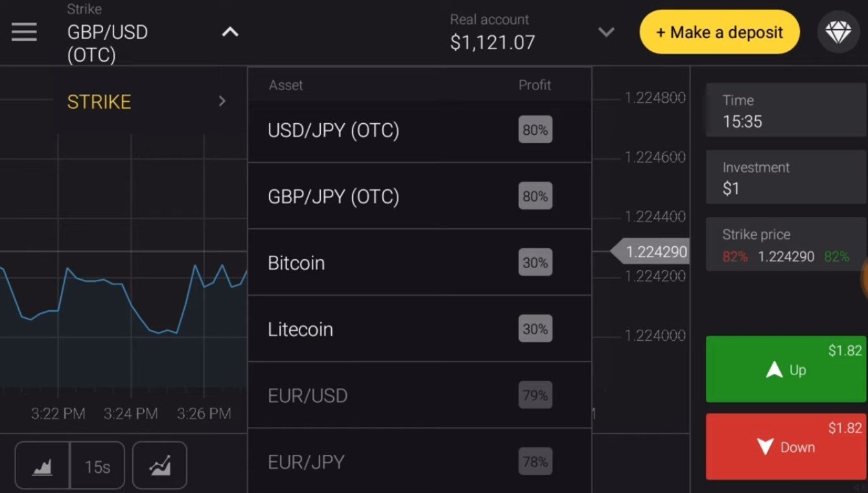Select EUR/USD asset
The image size is (868, 493).
(419, 395)
